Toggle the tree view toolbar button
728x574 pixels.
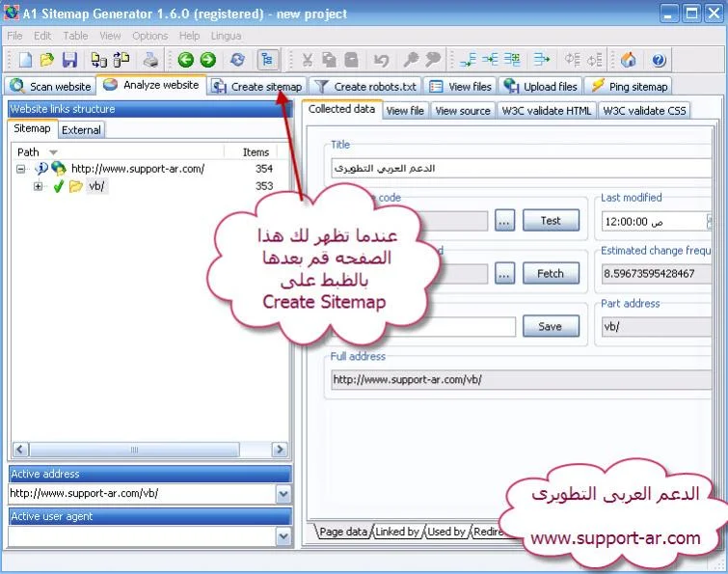tap(267, 60)
